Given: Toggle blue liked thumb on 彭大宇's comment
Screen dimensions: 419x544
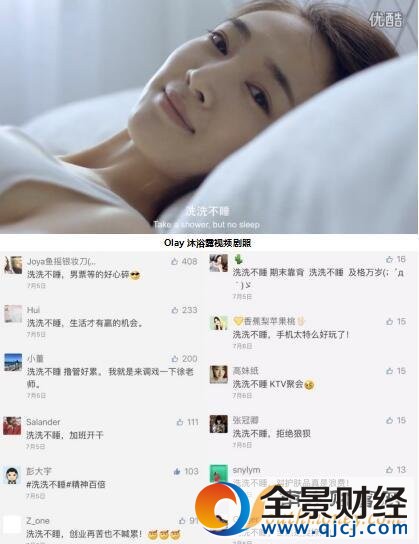Looking at the screenshot, I should pos(177,471).
